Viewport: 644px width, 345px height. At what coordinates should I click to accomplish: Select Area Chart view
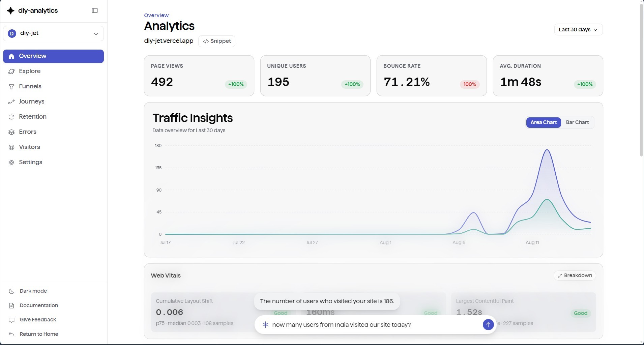[544, 122]
